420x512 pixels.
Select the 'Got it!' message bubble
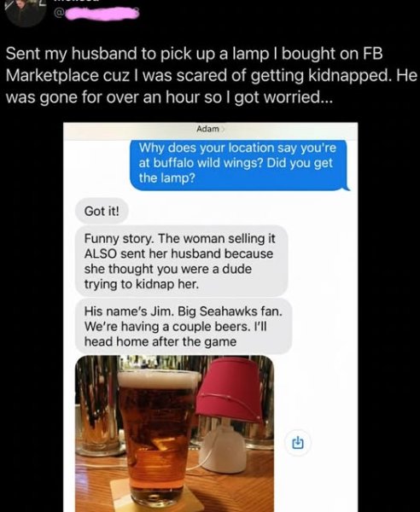[x=102, y=212]
